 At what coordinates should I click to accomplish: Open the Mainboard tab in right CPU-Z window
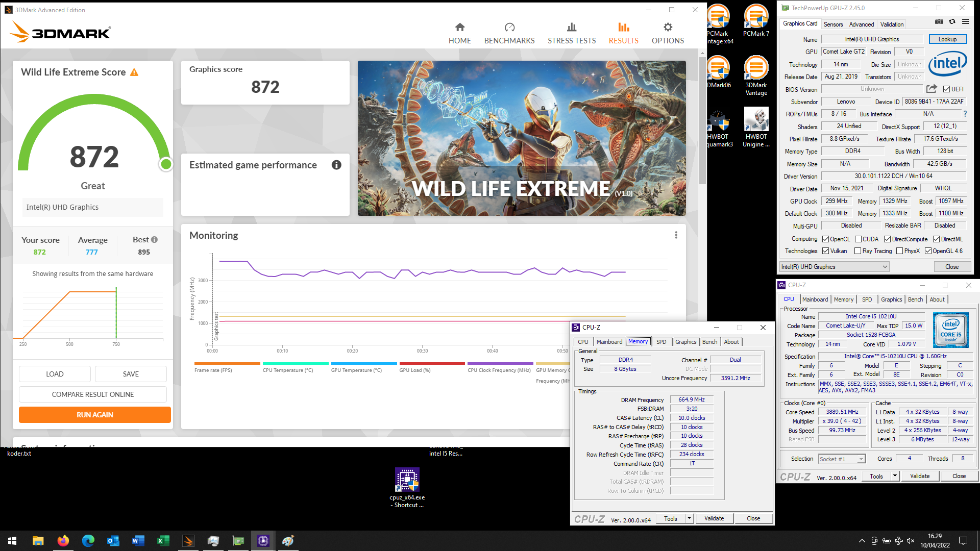pos(815,299)
